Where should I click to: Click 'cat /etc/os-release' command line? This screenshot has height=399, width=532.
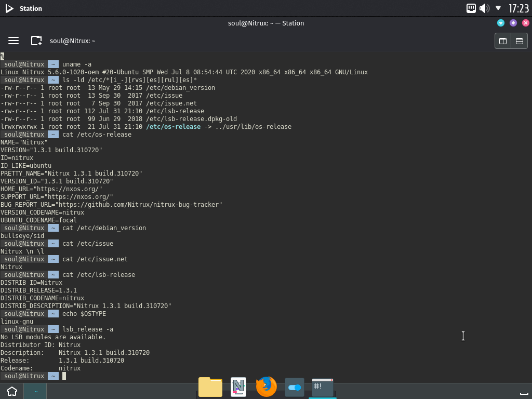97,135
